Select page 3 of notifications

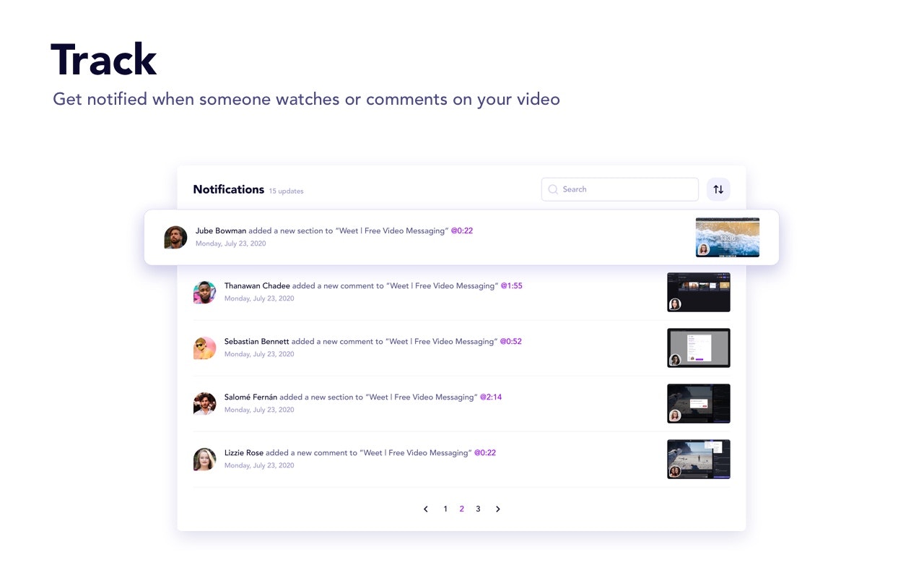point(478,509)
